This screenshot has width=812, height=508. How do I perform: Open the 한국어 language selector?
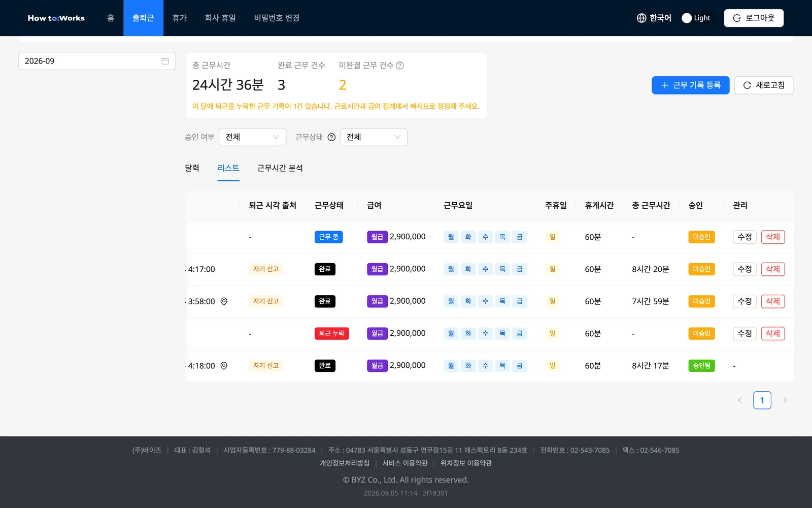(x=654, y=18)
